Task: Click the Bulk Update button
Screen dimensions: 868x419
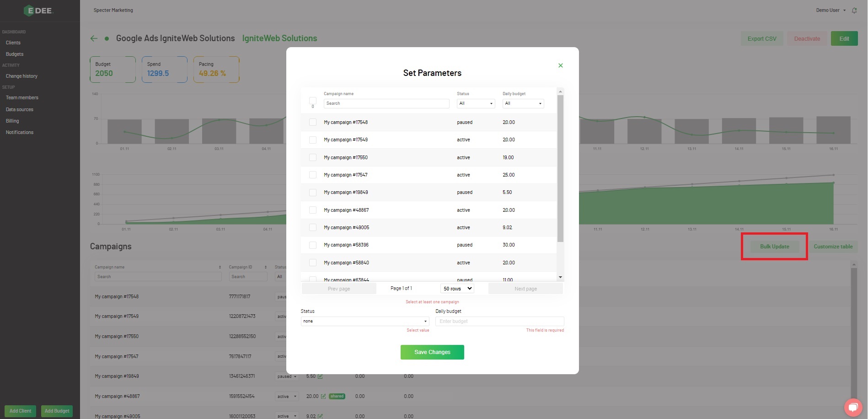Action: click(775, 247)
